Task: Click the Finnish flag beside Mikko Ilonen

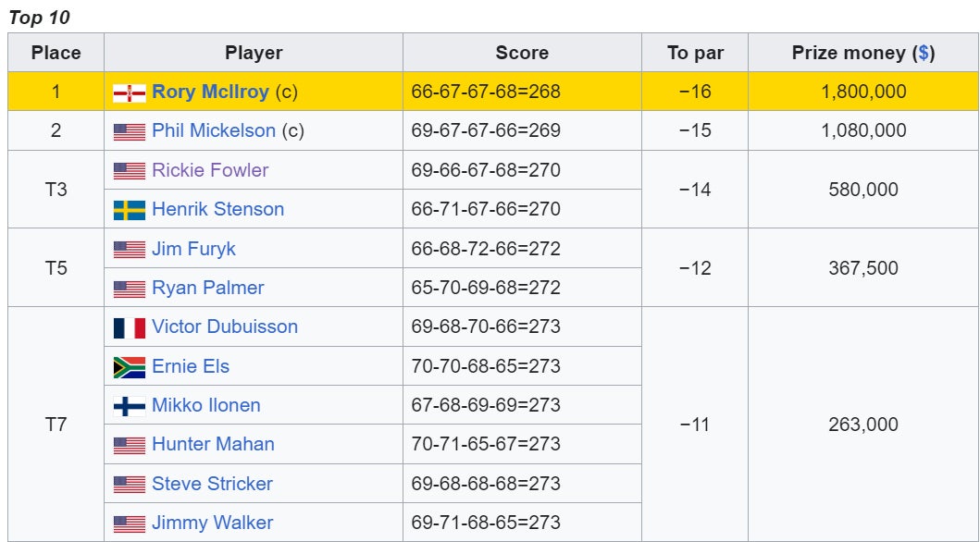Action: (129, 406)
